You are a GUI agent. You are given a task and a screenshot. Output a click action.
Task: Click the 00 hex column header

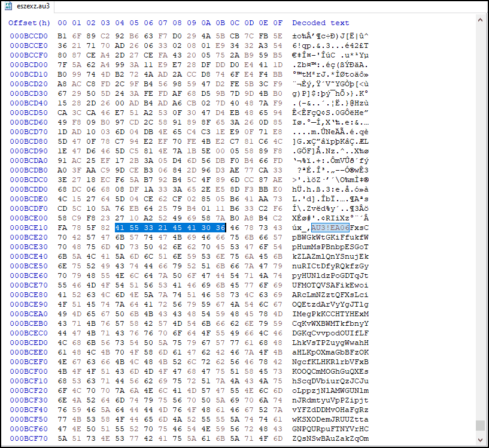coord(62,23)
